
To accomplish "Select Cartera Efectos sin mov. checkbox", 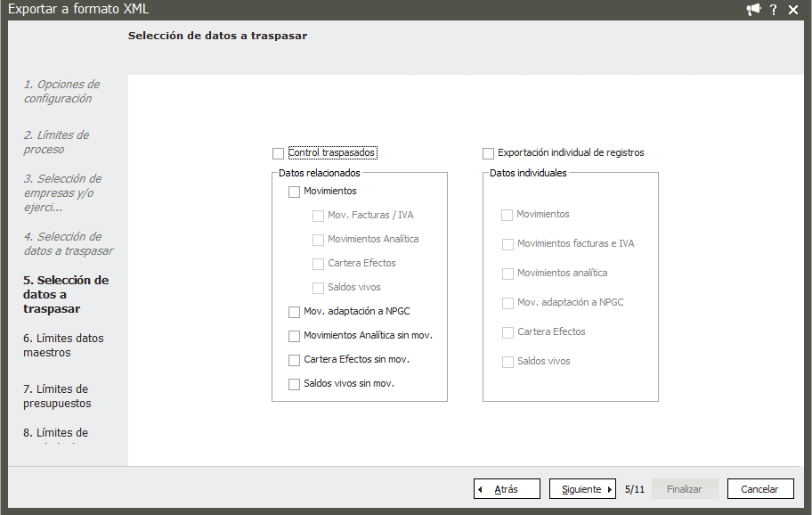I will [295, 360].
